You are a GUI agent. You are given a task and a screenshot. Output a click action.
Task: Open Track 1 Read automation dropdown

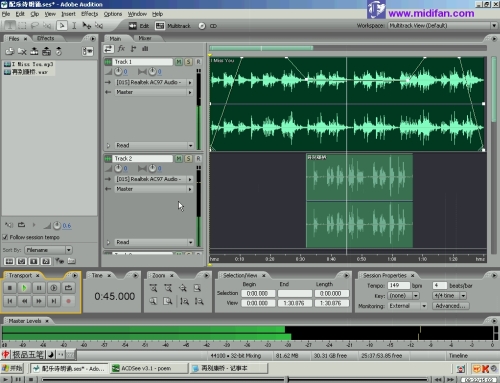154,145
